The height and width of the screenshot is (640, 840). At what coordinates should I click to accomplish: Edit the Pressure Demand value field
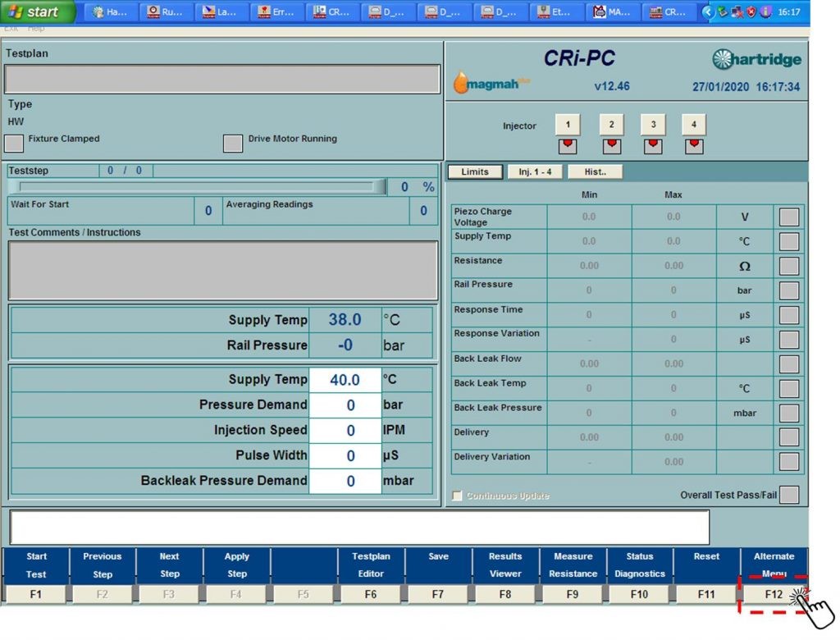tap(345, 405)
